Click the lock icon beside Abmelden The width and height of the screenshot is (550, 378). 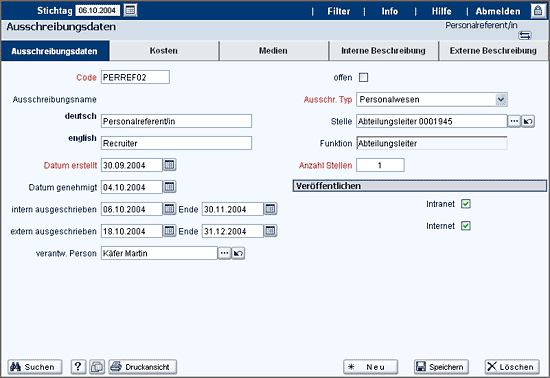click(x=537, y=11)
